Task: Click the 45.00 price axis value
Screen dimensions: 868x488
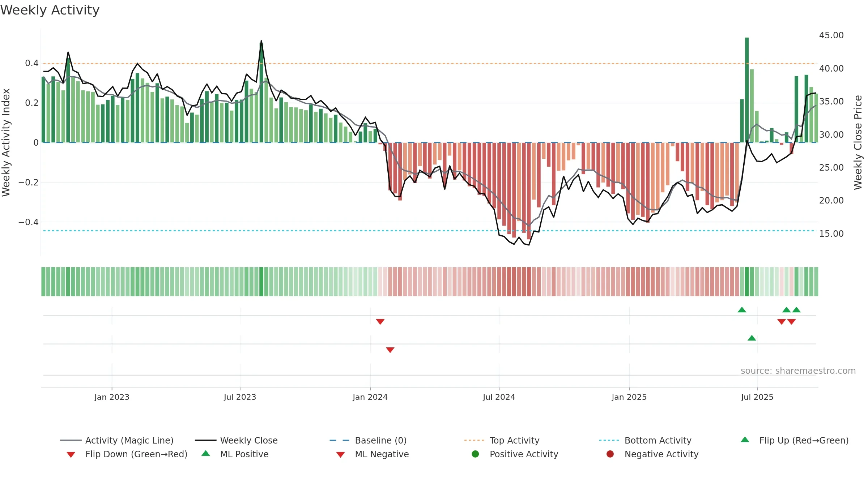Action: (x=831, y=35)
